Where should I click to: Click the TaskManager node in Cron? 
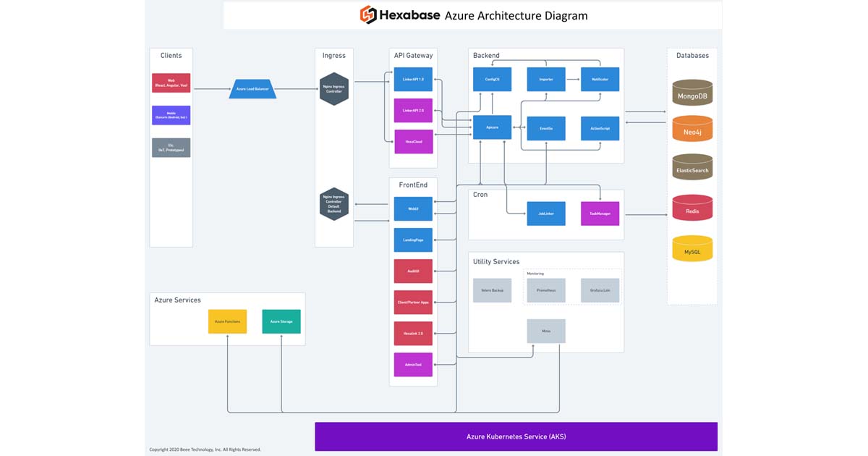coord(600,214)
